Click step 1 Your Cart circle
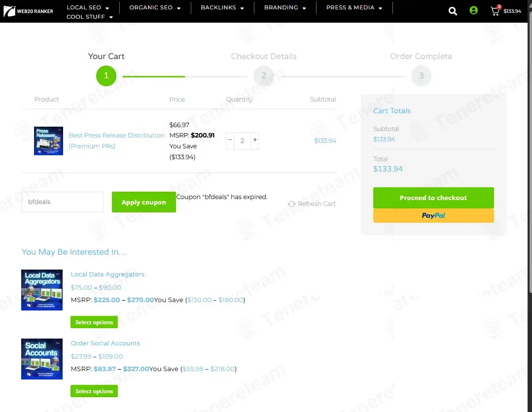This screenshot has height=412, width=532. (106, 75)
